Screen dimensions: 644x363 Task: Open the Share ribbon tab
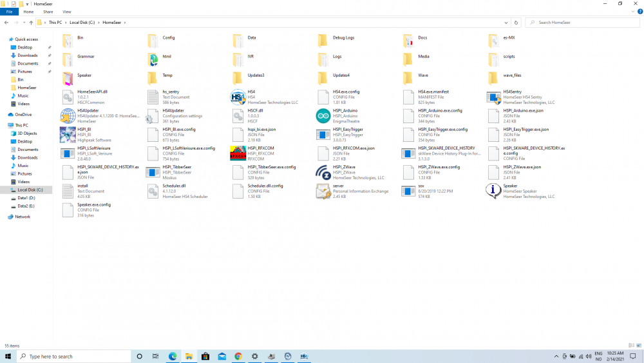(x=48, y=12)
